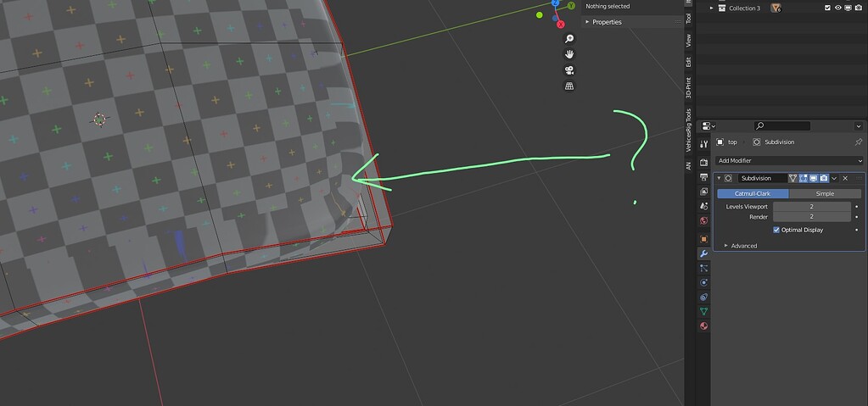Open the AN sidebar tab
868x406 pixels.
[689, 165]
